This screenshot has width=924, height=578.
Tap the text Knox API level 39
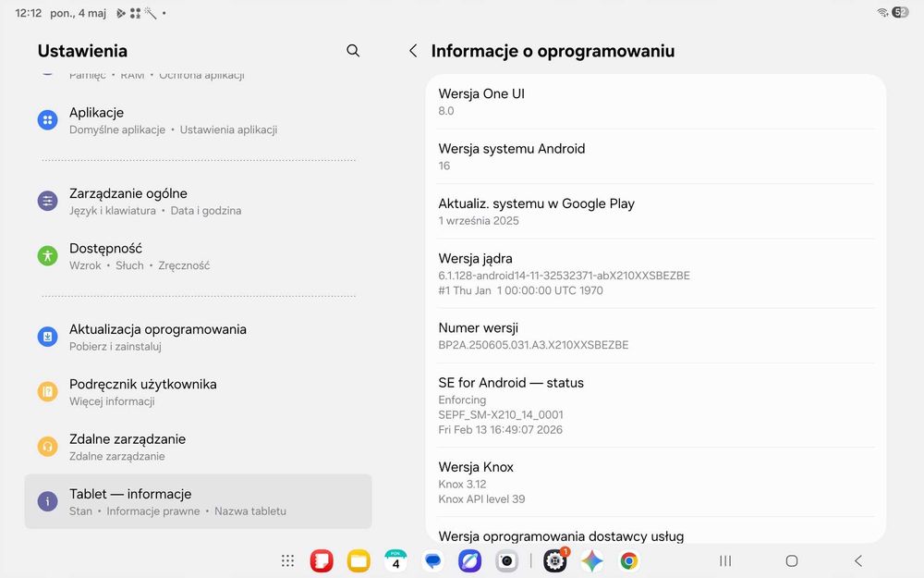[481, 499]
